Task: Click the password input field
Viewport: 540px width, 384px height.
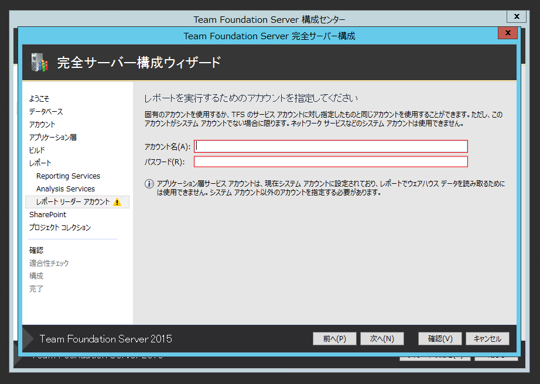Action: pyautogui.click(x=331, y=162)
